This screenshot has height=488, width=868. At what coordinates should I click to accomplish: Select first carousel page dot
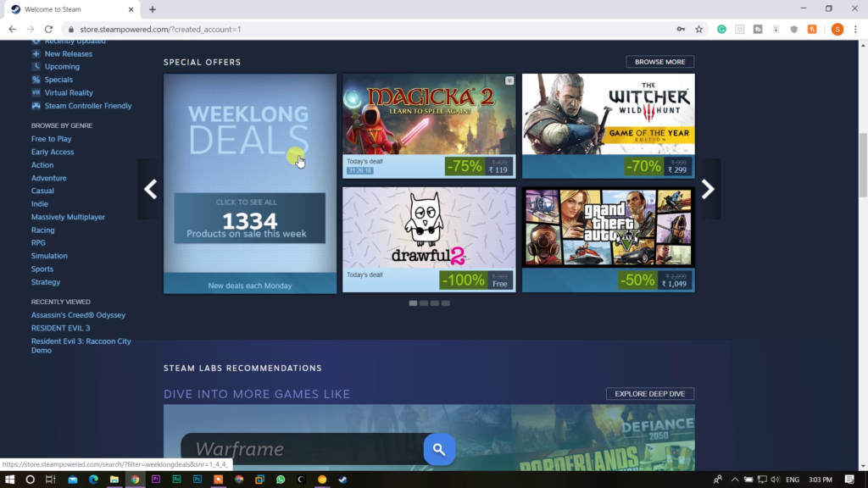point(413,303)
